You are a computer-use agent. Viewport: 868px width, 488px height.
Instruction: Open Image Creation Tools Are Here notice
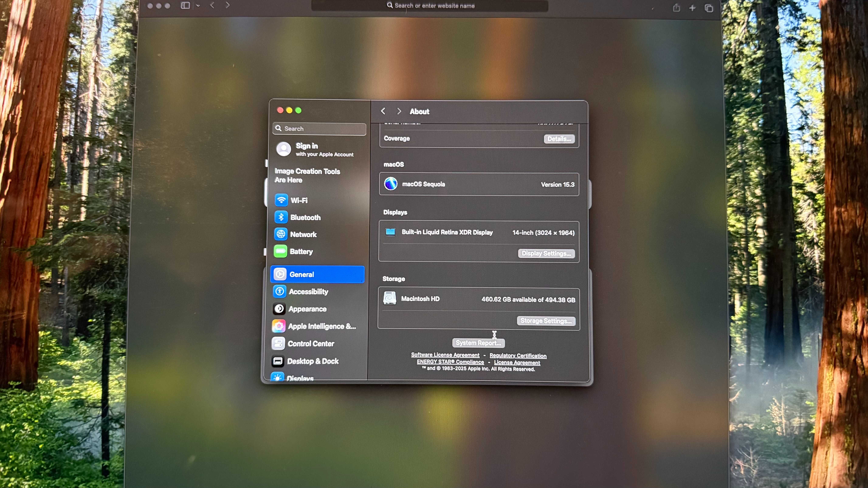[307, 175]
